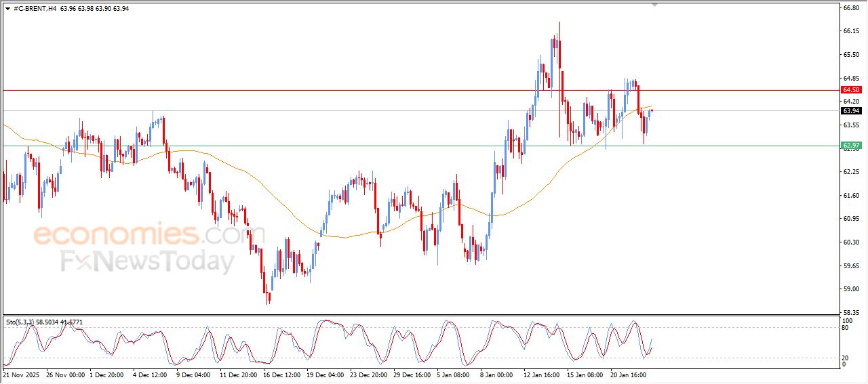The width and height of the screenshot is (868, 384).
Task: Click the gray chart shift triangle marker
Action: [x=654, y=5]
